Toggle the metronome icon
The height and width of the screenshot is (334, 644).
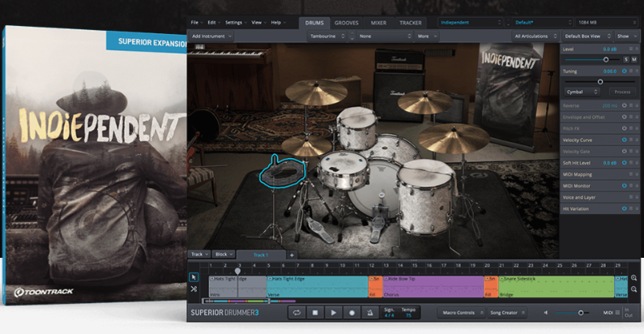coord(369,313)
